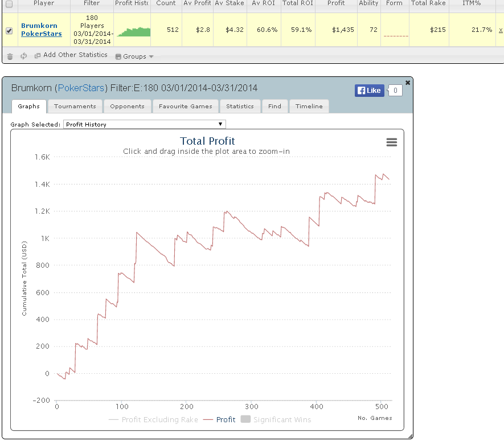Sort by the Av Stake column header
This screenshot has height=441, width=504.
(230, 3)
